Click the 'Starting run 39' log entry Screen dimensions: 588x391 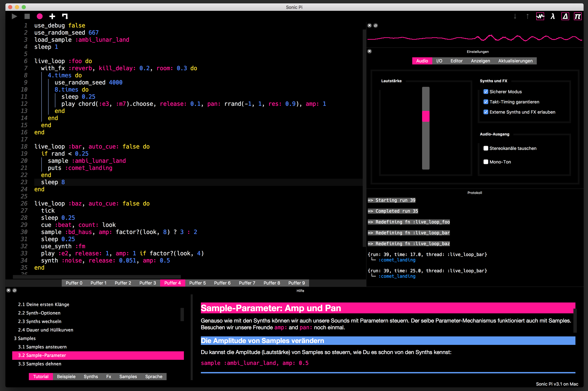coord(391,200)
